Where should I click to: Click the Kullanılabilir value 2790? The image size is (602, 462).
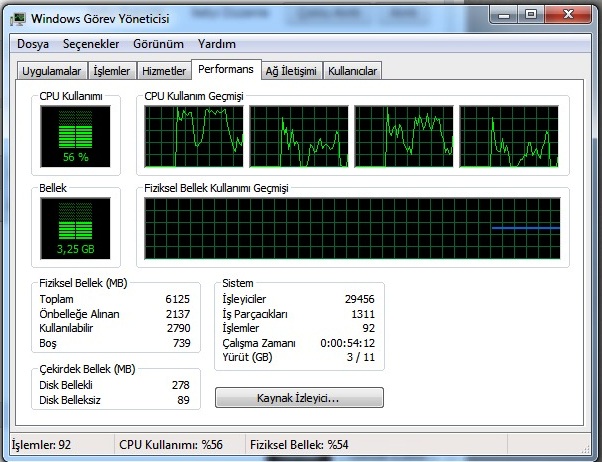pos(179,328)
